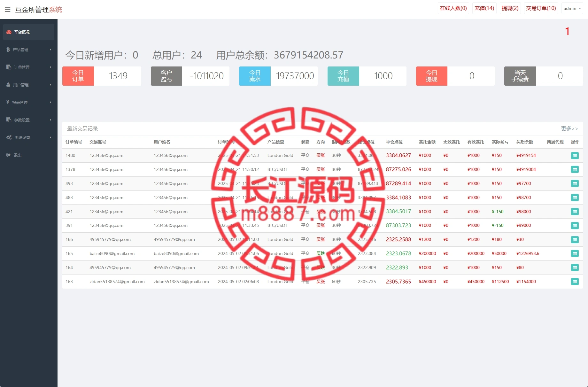
Task: Click the 交易订单(10) button
Action: pyautogui.click(x=541, y=8)
